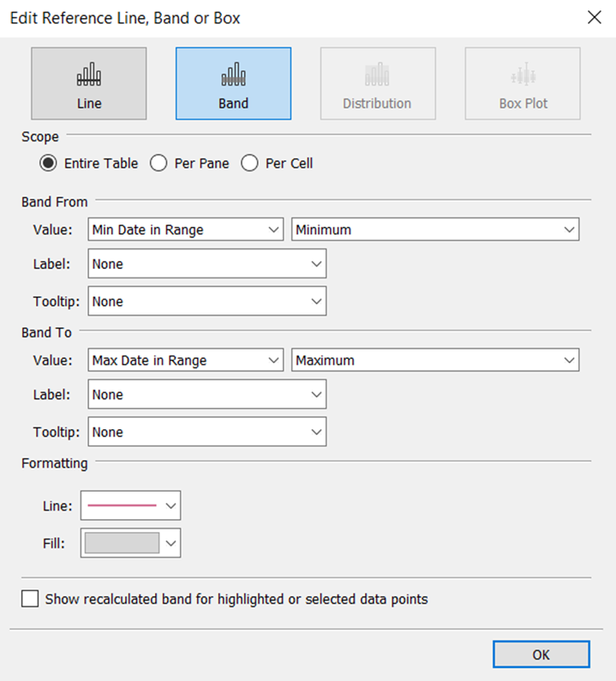Close the Edit Reference Line dialog
Screen dimensions: 616x681
pos(595,17)
